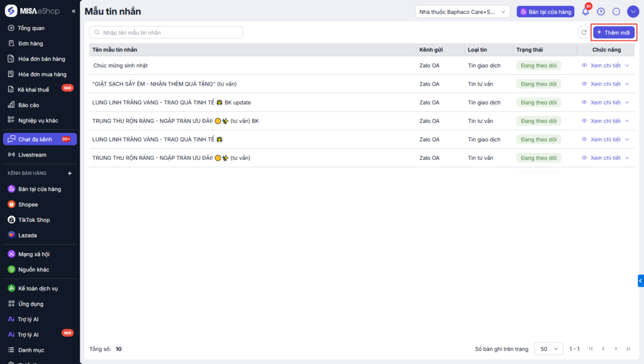644x364 pixels.
Task: Open the user avatar menu
Action: (633, 11)
